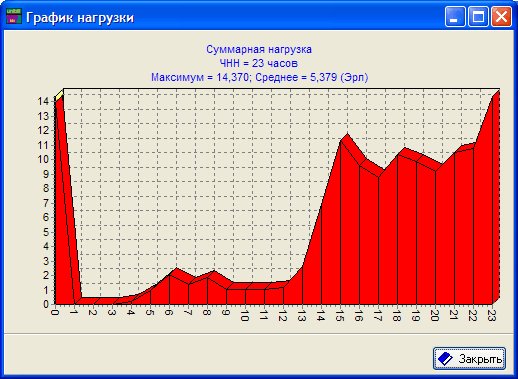The height and width of the screenshot is (379, 518).
Task: Close the График нагрузки window via X
Action: tap(501, 16)
